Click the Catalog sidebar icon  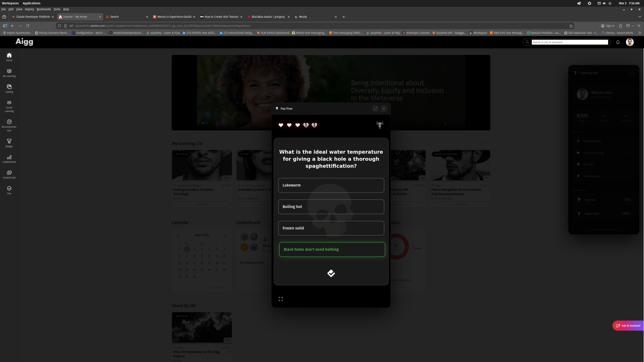(x=9, y=88)
